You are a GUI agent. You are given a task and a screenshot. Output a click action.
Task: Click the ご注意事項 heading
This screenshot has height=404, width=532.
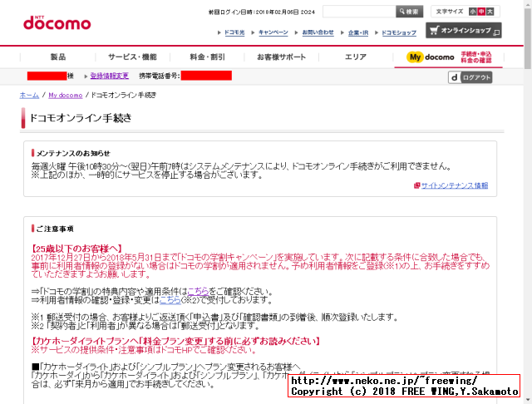coord(55,229)
